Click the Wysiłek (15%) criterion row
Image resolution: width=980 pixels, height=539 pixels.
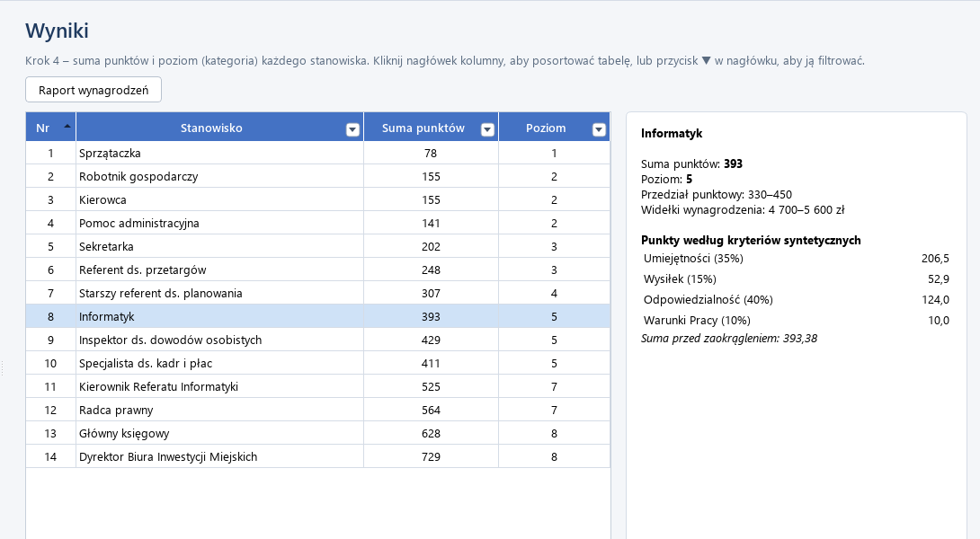[797, 279]
